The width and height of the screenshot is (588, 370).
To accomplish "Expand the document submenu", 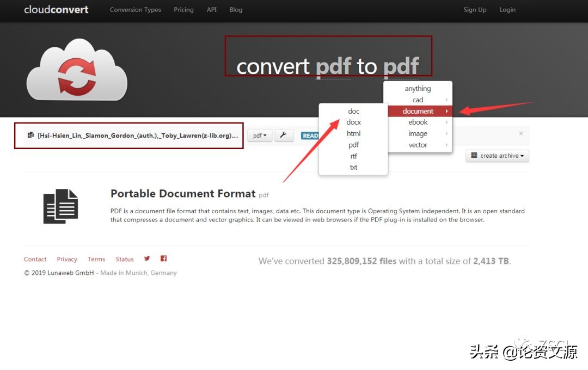I will pos(418,111).
